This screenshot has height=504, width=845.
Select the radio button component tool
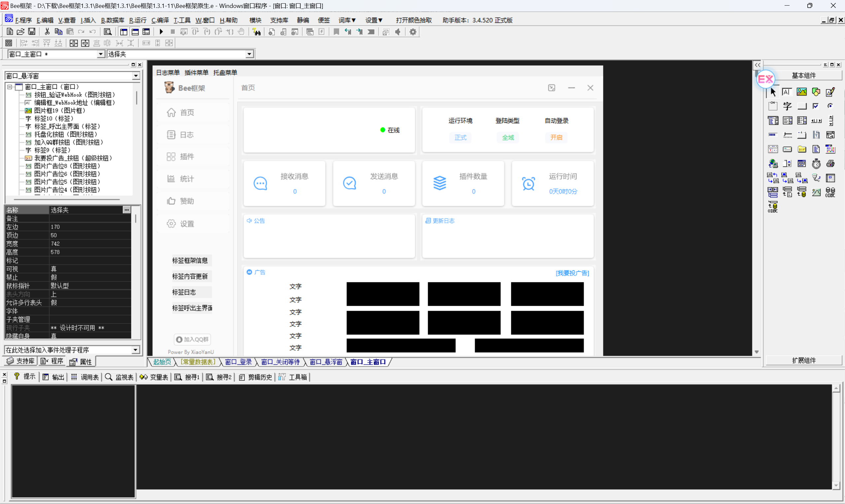point(830,106)
